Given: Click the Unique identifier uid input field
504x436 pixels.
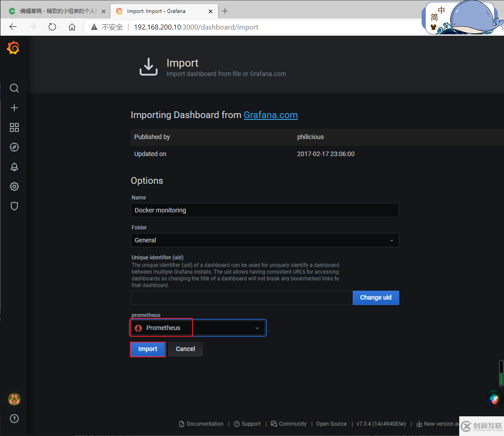Looking at the screenshot, I should (x=242, y=298).
